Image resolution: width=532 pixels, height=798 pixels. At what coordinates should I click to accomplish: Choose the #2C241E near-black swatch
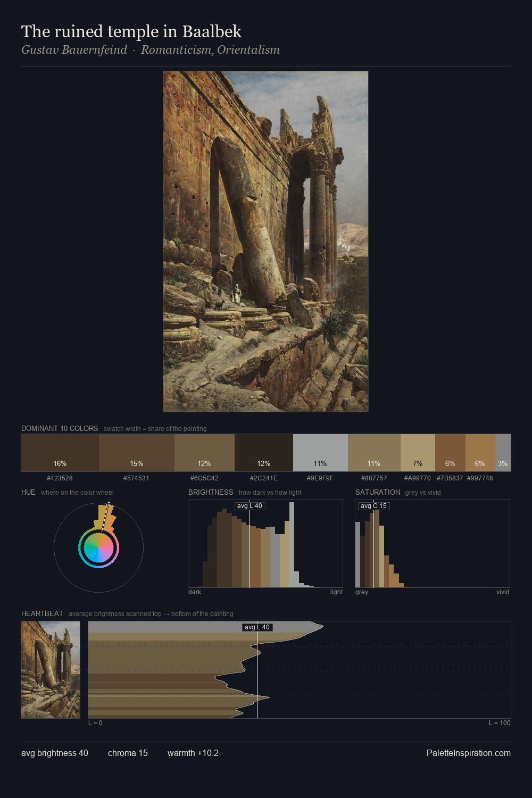(x=264, y=453)
